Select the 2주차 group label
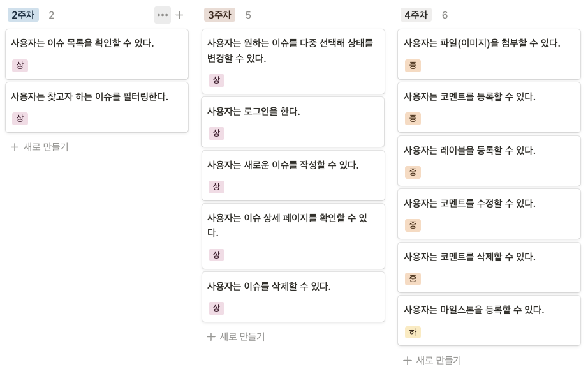 coord(23,15)
